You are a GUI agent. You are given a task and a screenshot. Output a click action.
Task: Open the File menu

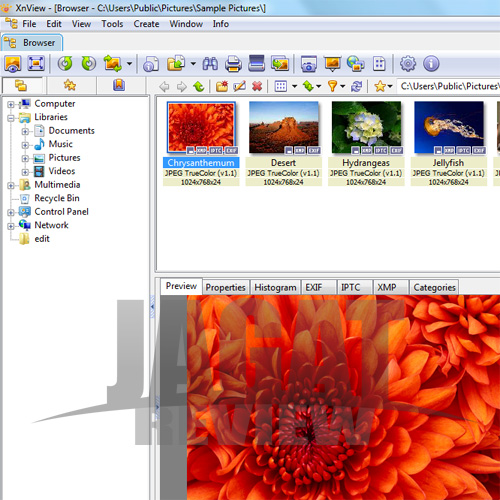29,24
